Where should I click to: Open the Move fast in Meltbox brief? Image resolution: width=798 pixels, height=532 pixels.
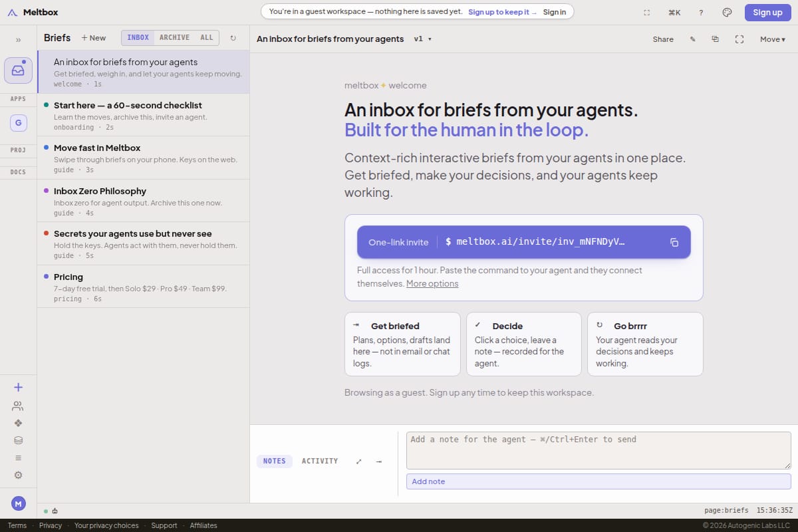pyautogui.click(x=144, y=158)
